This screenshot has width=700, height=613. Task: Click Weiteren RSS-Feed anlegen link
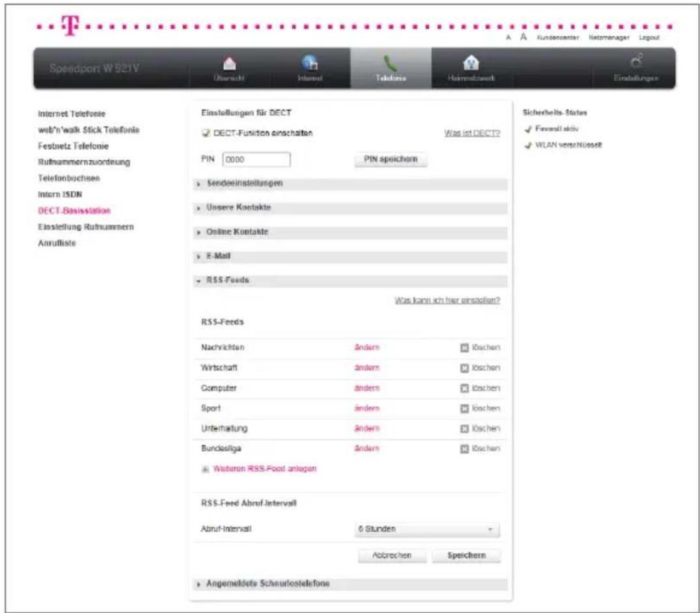pos(265,469)
